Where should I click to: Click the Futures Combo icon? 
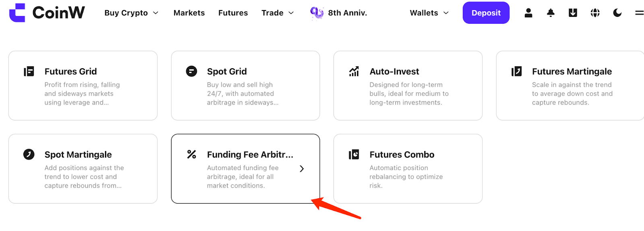tap(354, 154)
